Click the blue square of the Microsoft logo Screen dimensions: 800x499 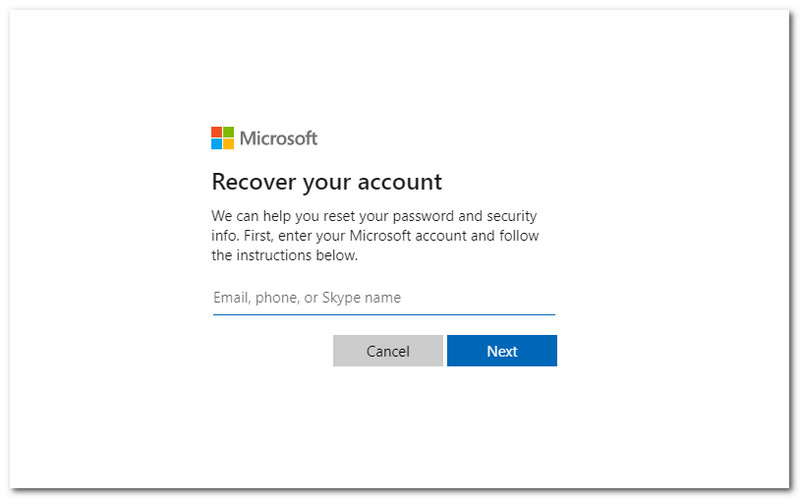click(216, 144)
